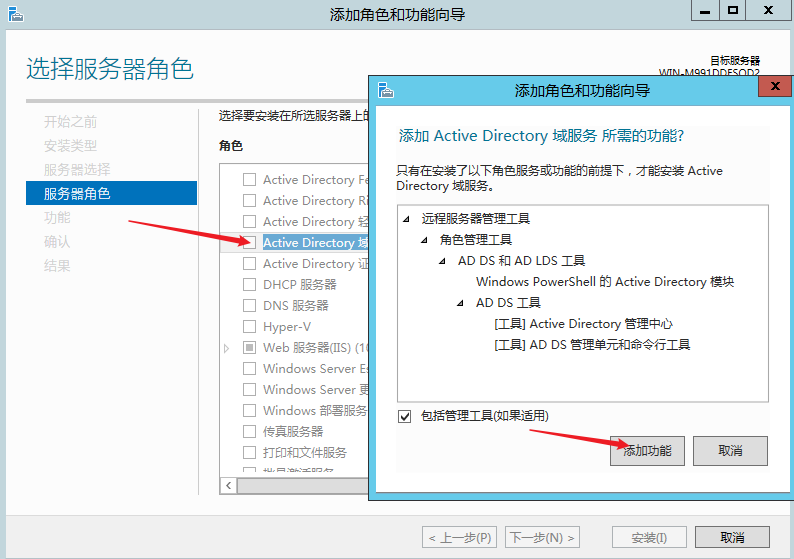Toggle the Web 服务器(IIS) role checkbox

coord(249,348)
